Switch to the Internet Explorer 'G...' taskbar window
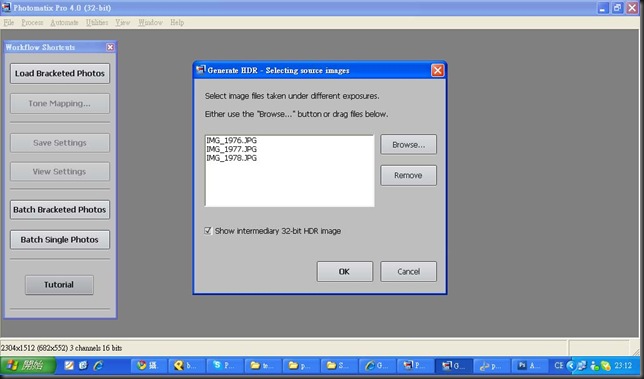 pos(377,365)
